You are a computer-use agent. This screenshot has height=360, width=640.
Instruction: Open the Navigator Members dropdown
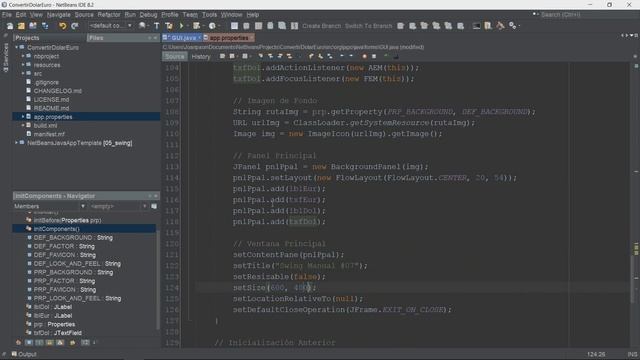[x=49, y=206]
